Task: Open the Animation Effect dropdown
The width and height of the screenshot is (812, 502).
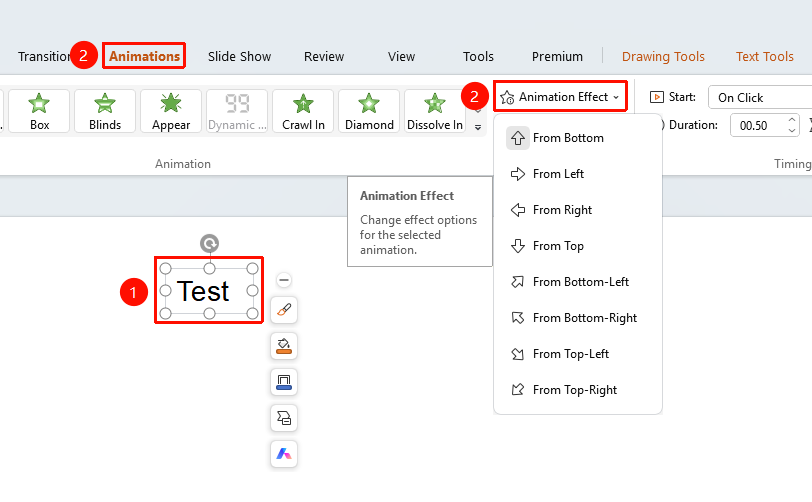Action: click(x=560, y=97)
